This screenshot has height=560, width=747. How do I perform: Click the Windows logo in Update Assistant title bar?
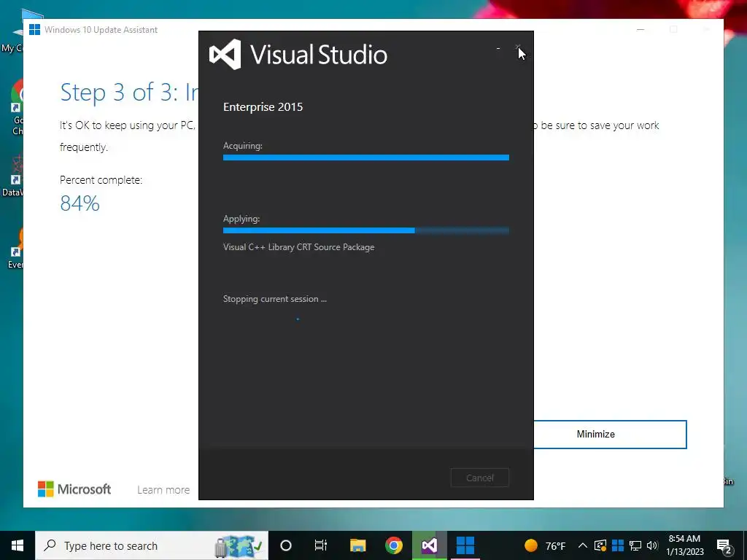point(34,29)
